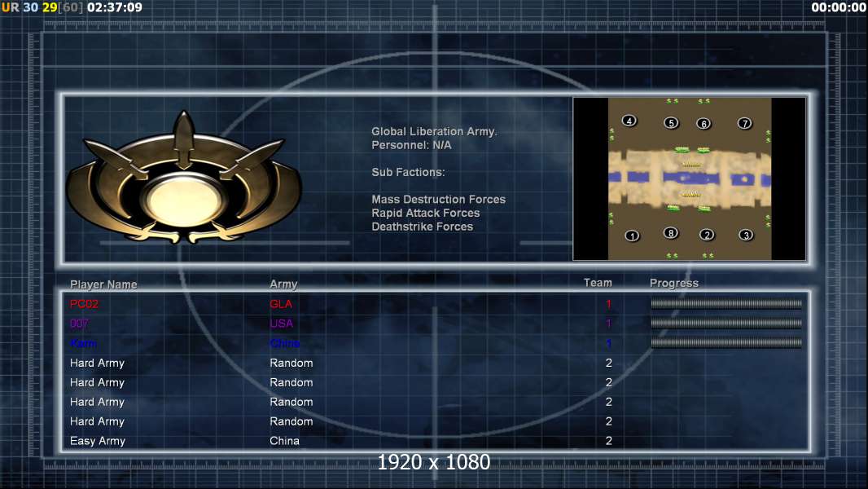The height and width of the screenshot is (489, 868).
Task: Click the Progress column header
Action: click(673, 284)
